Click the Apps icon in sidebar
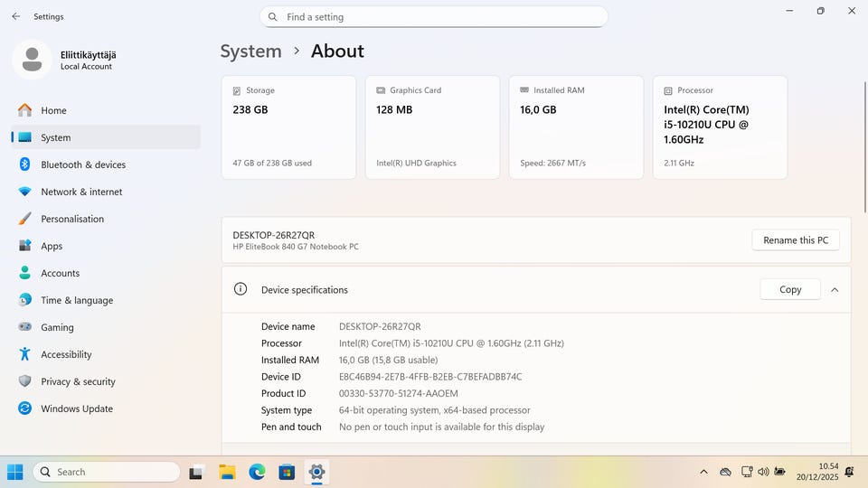The width and height of the screenshot is (868, 488). pyautogui.click(x=25, y=246)
